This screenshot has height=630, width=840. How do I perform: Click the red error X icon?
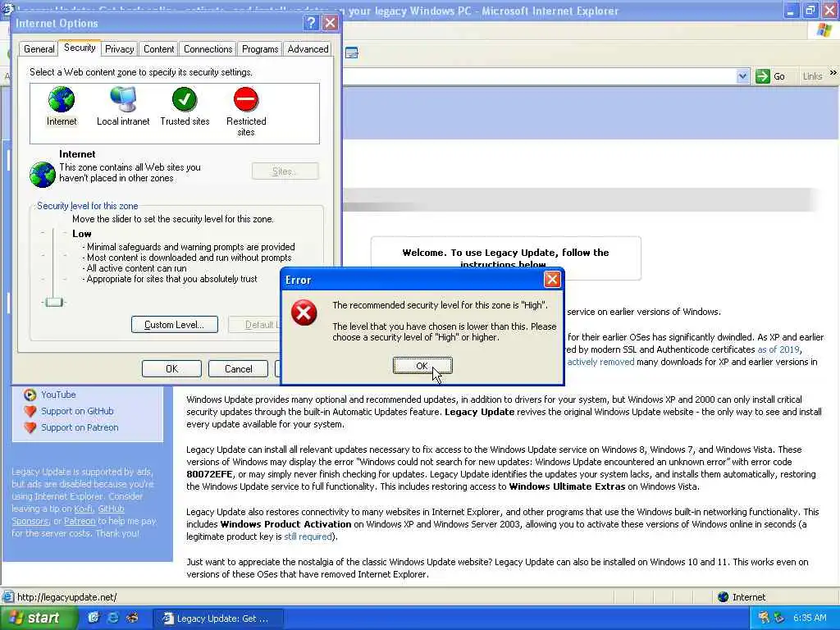[x=304, y=313]
